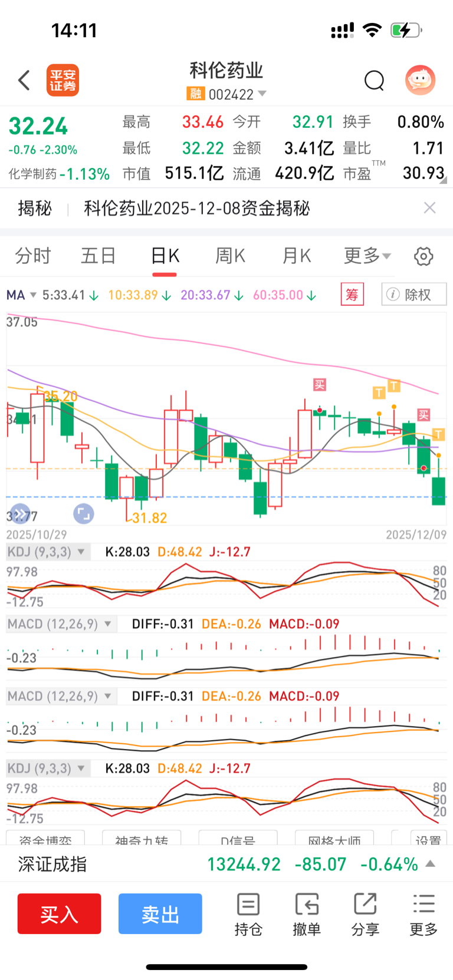
Task: Open chart settings gear icon
Action: [x=424, y=256]
